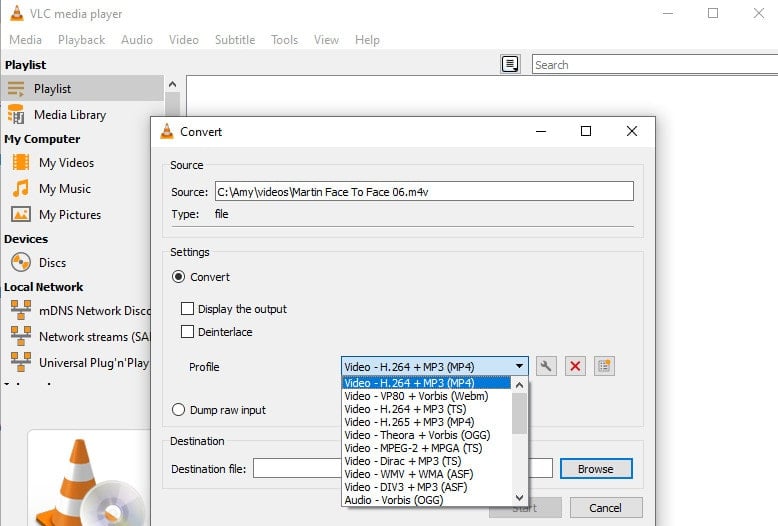Screen dimensions: 778x526
Task: Click the profile list scrollbar thumb
Action: (x=519, y=413)
